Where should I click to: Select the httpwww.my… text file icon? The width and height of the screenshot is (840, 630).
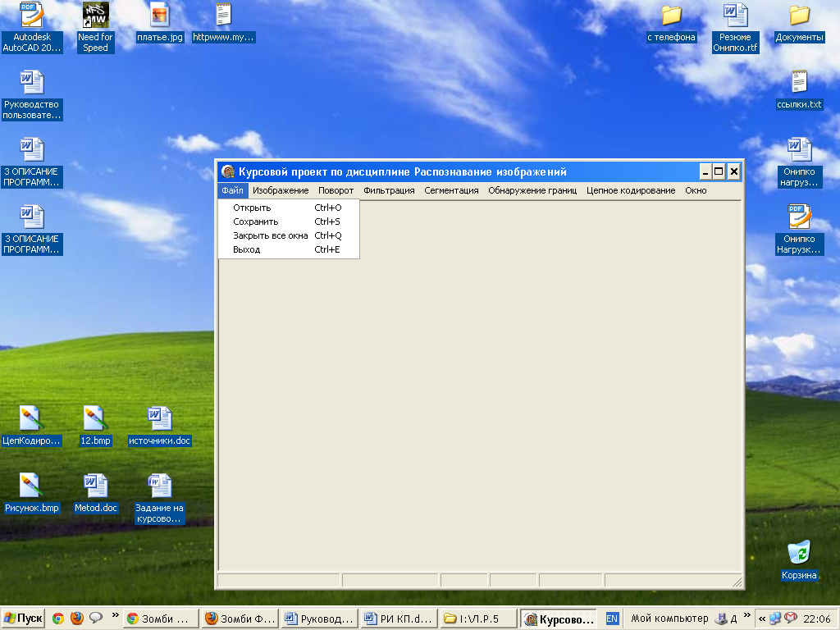tap(223, 22)
